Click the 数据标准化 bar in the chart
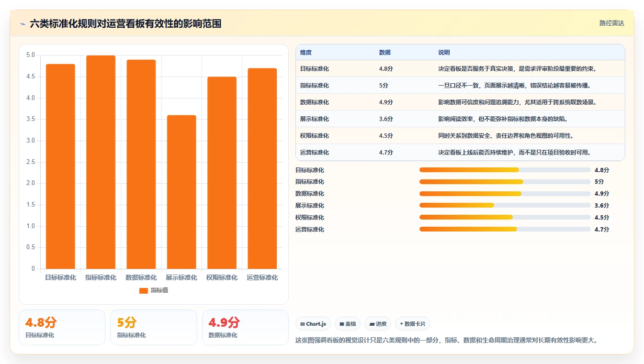644x364 pixels. pyautogui.click(x=141, y=164)
